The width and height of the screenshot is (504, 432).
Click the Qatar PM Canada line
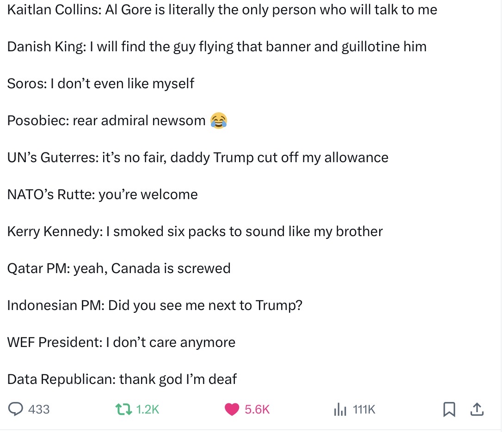tap(119, 268)
